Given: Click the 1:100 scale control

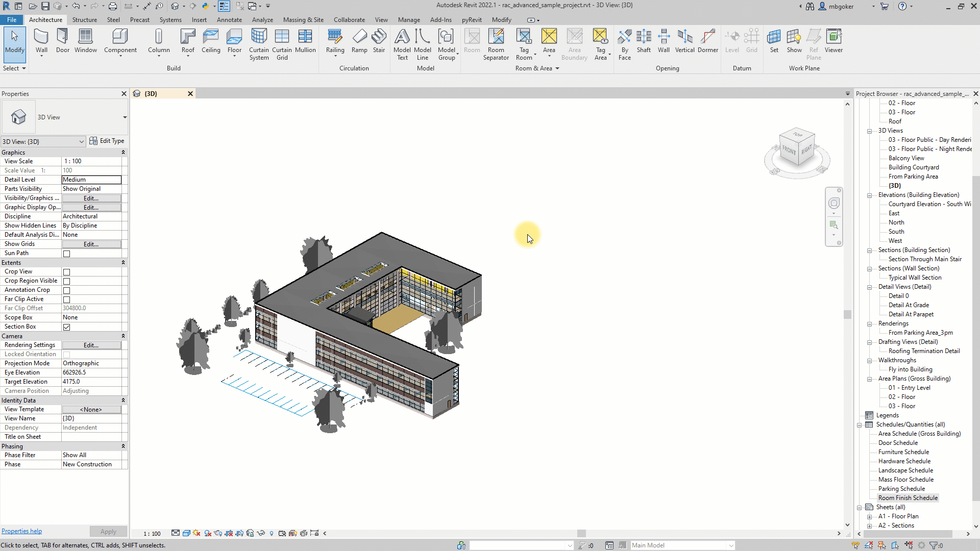Looking at the screenshot, I should (x=151, y=534).
